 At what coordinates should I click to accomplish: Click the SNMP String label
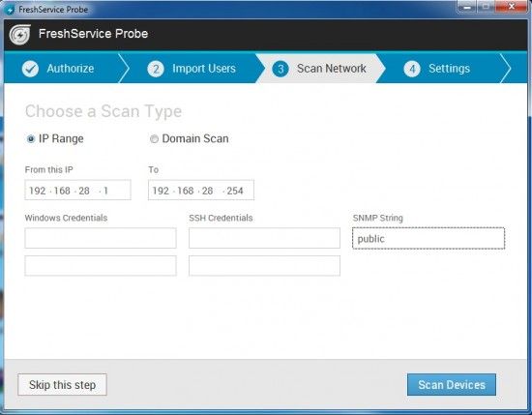point(377,218)
